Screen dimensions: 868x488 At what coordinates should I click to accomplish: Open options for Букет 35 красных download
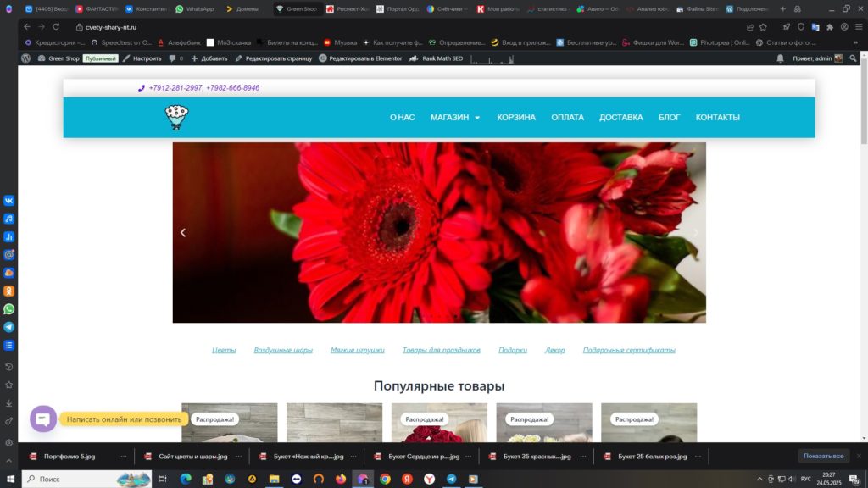[x=583, y=457]
